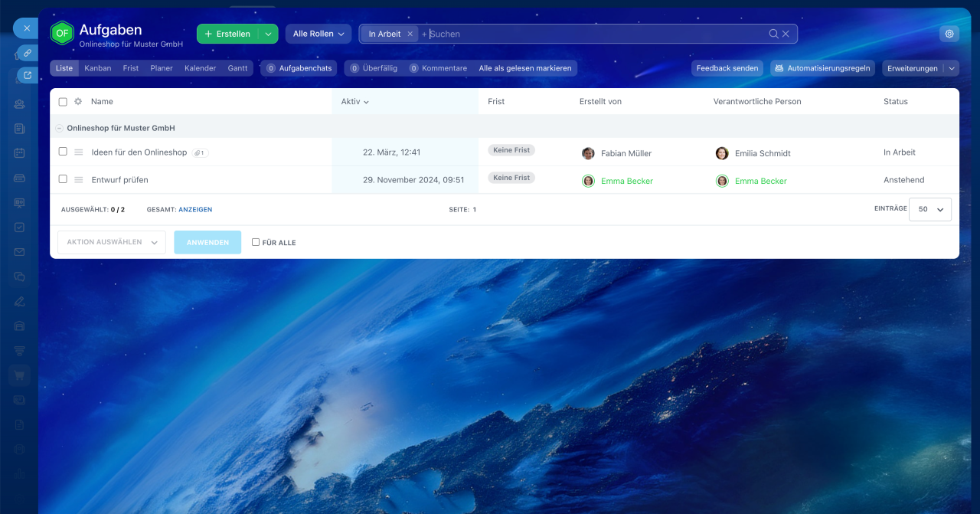
Task: Open the news feed icon in sidebar
Action: 19,129
